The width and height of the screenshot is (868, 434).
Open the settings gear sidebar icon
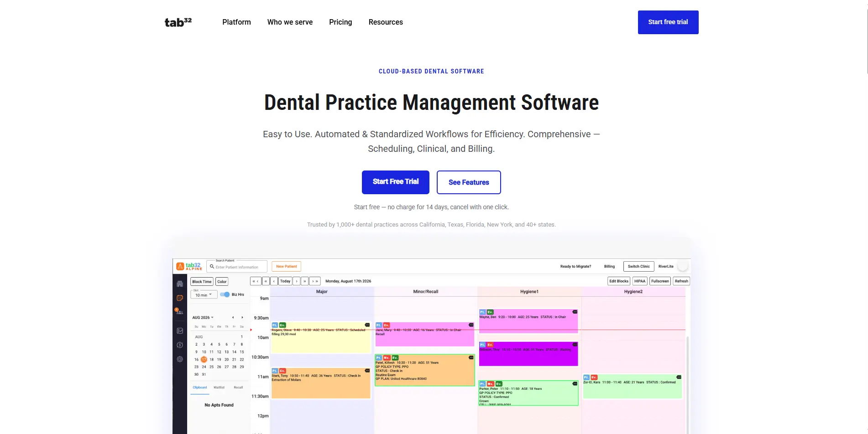(180, 359)
